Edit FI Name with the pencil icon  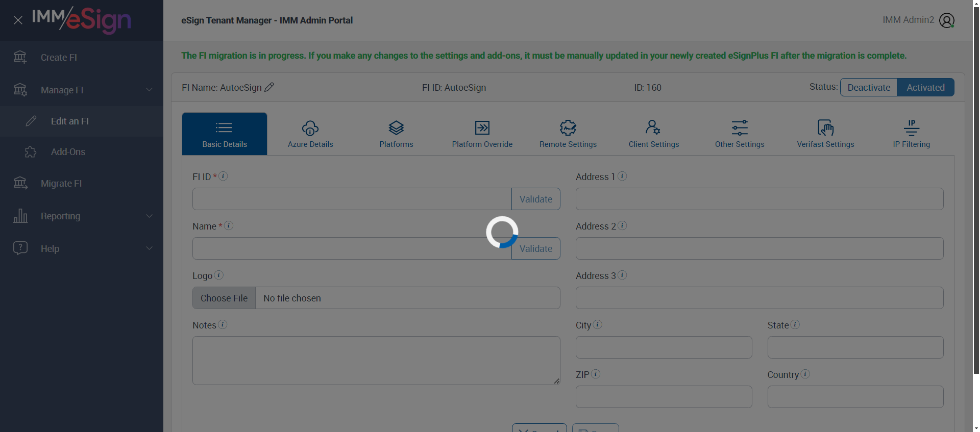269,87
